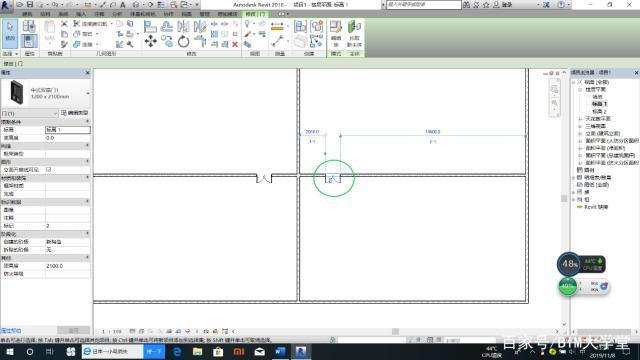The height and width of the screenshot is (360, 640).
Task: Toggle the 立面开启线可见 checkbox in Properties
Action: click(49, 169)
